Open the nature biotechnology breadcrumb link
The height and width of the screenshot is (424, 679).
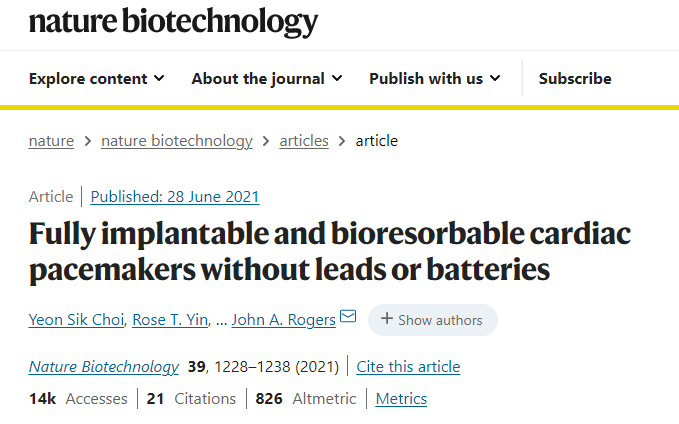[x=177, y=141]
